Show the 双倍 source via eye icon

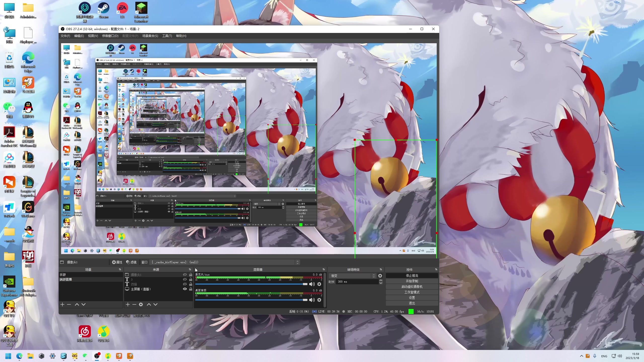(x=185, y=284)
